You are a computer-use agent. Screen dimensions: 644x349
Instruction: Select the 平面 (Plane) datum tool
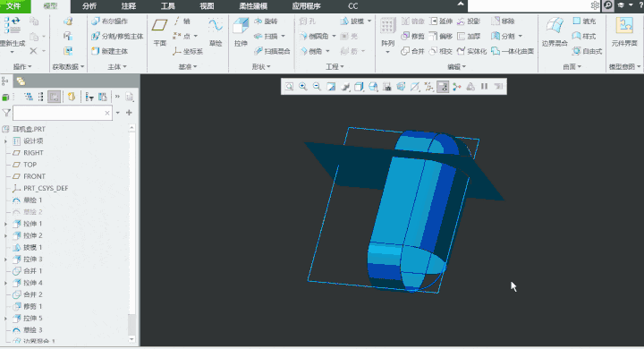[159, 31]
